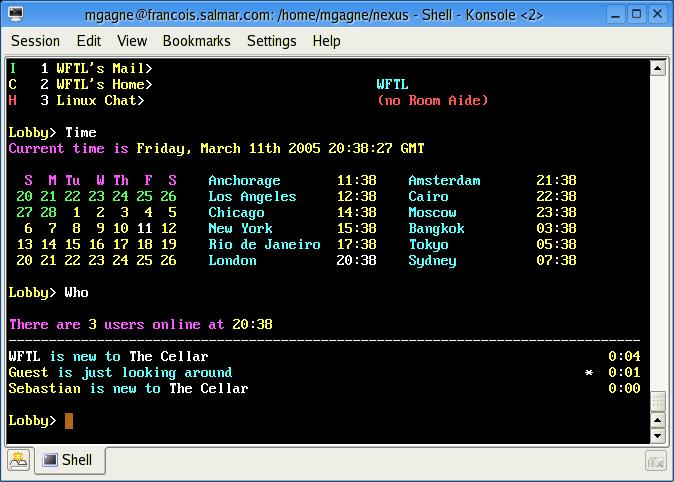Open the Settings menu
Image resolution: width=674 pixels, height=482 pixels.
272,41
